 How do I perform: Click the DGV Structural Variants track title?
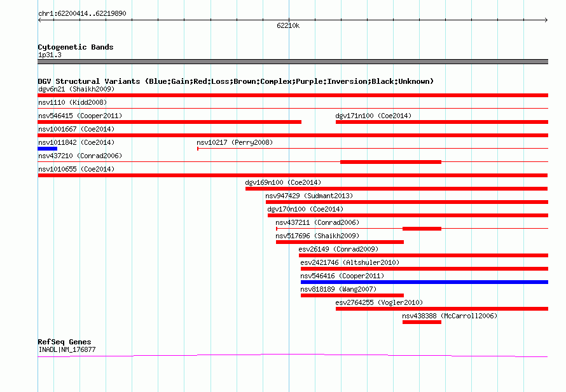[x=235, y=81]
